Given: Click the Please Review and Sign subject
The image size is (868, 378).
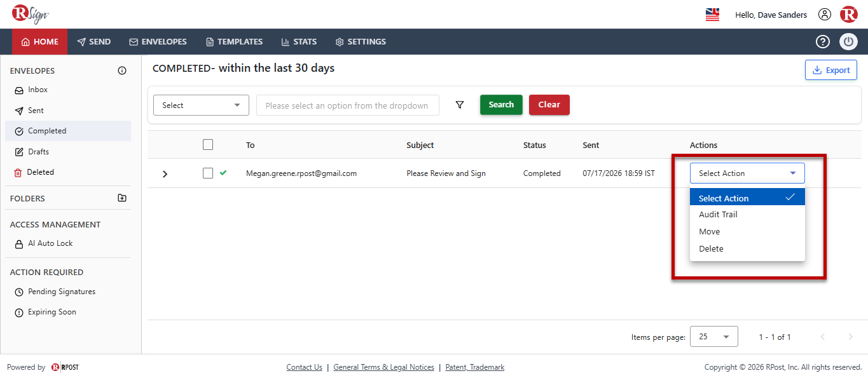Looking at the screenshot, I should [446, 173].
